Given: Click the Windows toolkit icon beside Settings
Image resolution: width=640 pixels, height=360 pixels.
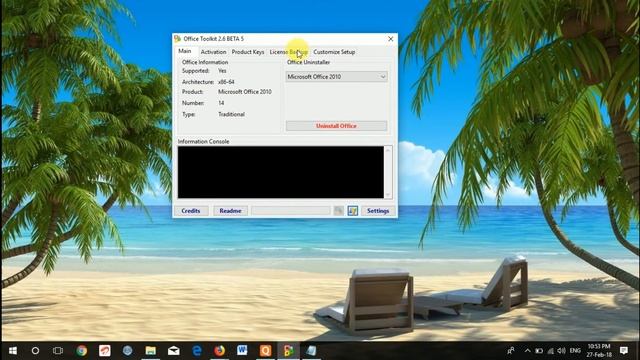Looking at the screenshot, I should (352, 211).
